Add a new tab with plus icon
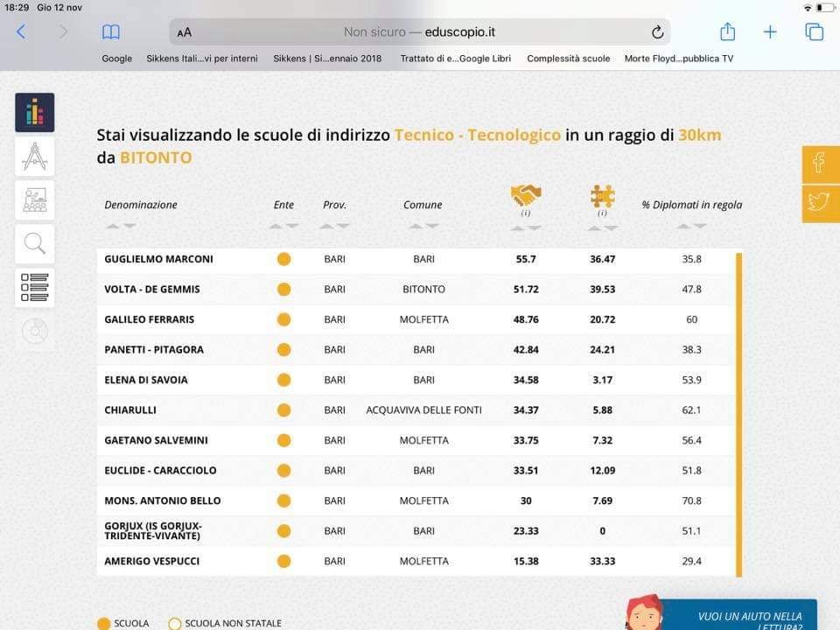This screenshot has width=840, height=630. point(770,32)
